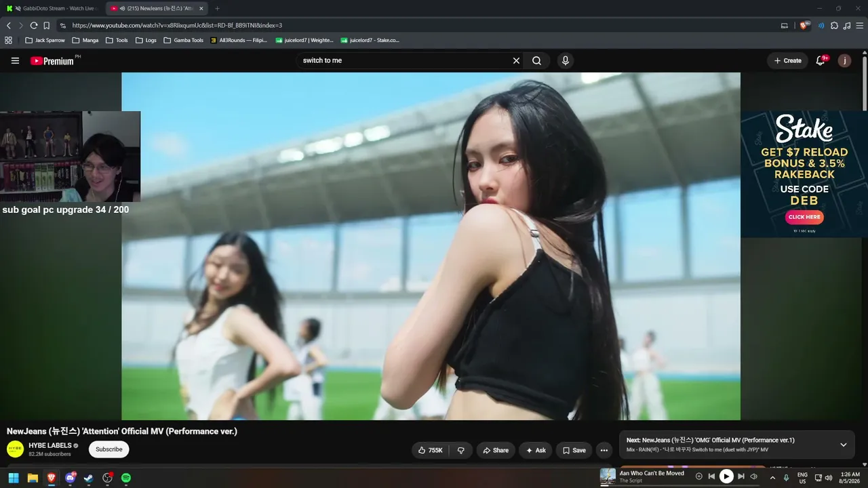Bookmark this page in the address bar
868x488 pixels.
(x=46, y=26)
